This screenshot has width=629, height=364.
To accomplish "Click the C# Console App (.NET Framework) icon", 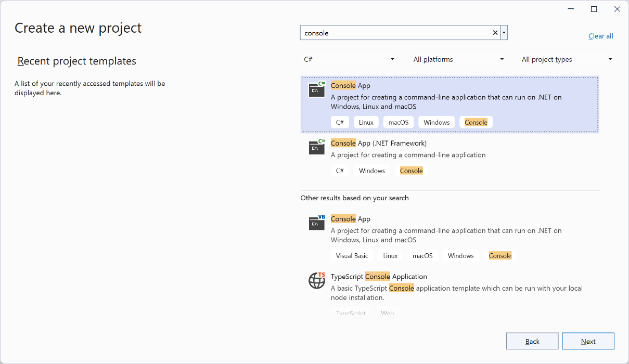I will (317, 147).
